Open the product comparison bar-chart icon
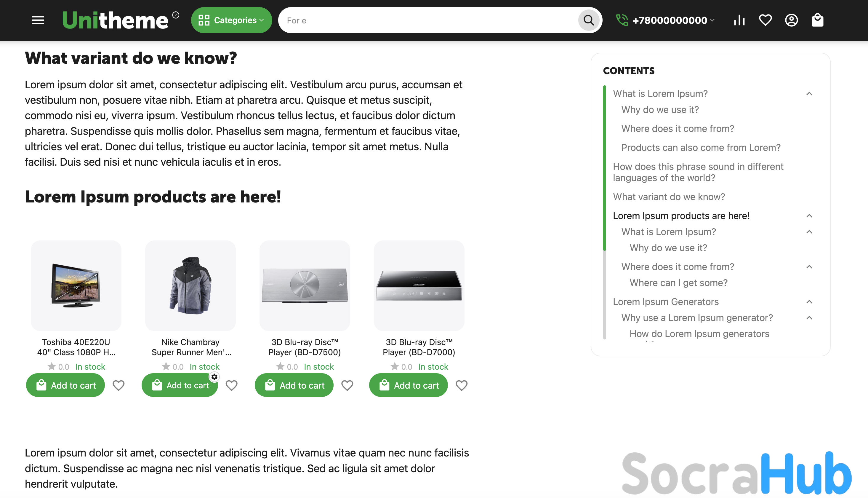The image size is (868, 498). (739, 20)
